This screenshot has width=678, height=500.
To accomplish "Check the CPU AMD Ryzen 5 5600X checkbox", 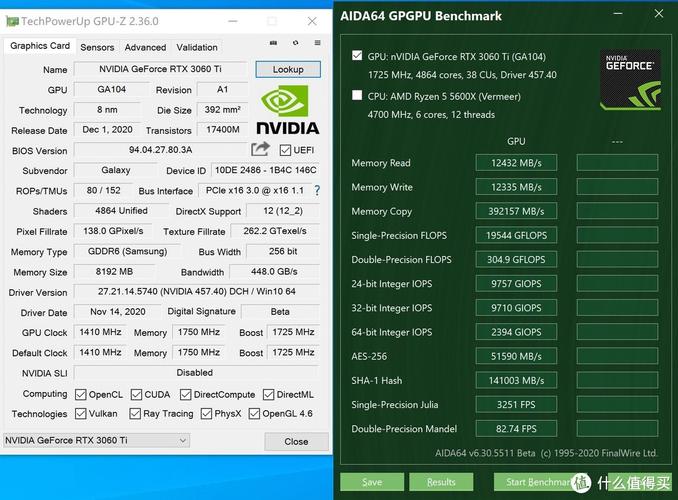I will [x=357, y=95].
